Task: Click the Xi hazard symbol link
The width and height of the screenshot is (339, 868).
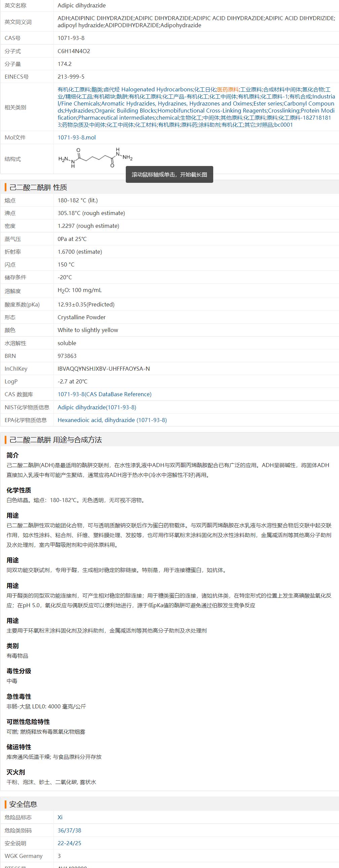Action: click(x=60, y=817)
